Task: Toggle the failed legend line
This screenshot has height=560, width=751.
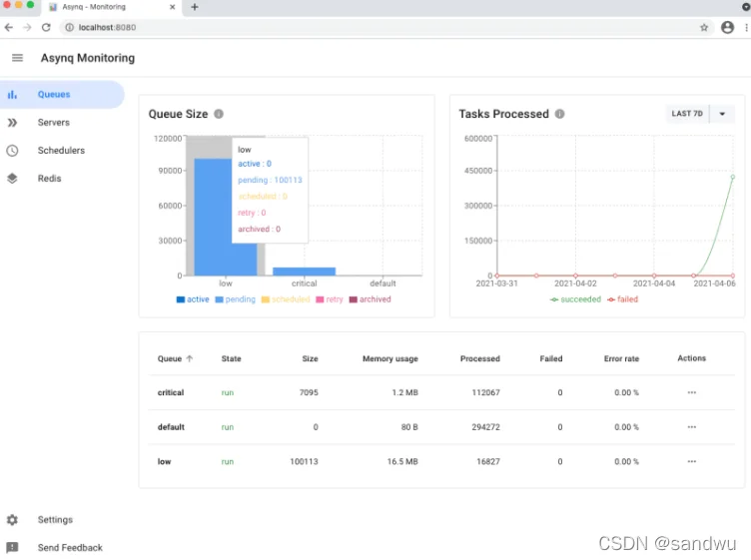Action: [x=622, y=299]
